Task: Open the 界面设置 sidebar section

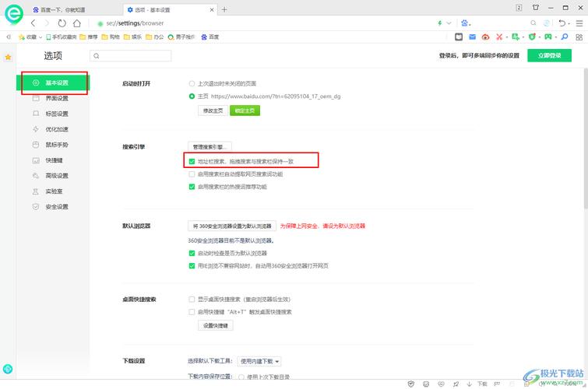Action: 52,98
